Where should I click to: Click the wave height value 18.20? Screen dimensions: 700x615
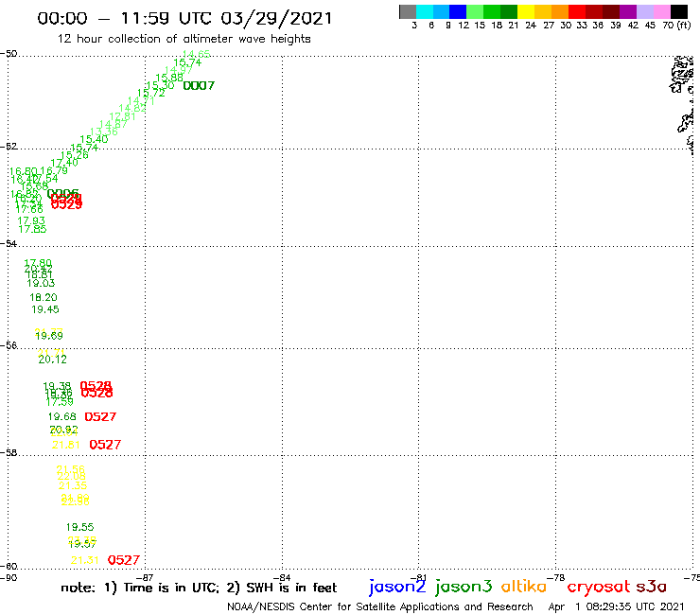pyautogui.click(x=44, y=297)
